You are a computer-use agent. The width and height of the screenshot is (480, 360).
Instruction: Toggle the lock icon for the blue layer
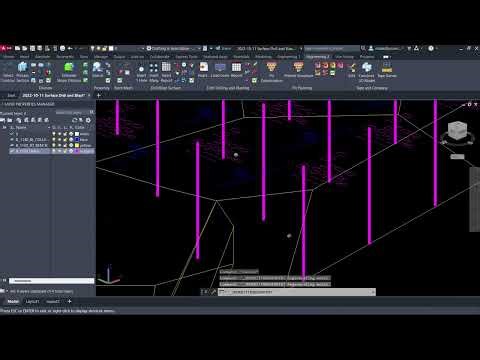(65, 140)
